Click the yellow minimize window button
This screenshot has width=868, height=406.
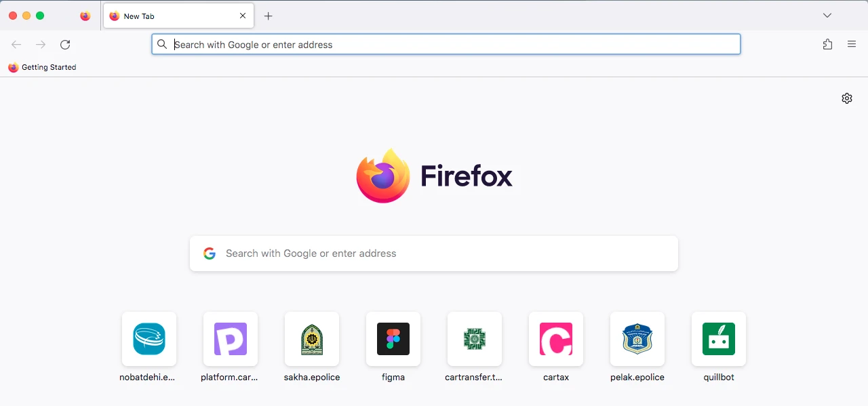click(26, 16)
